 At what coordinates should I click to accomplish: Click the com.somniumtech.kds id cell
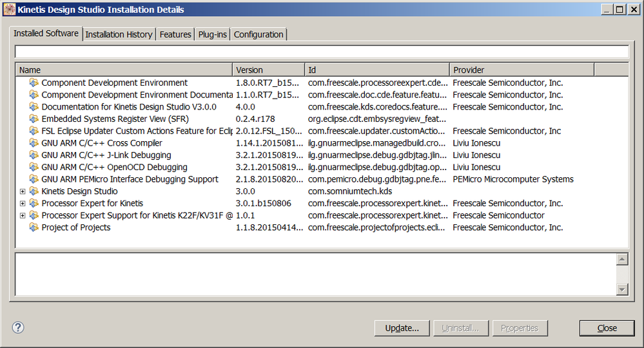(x=350, y=191)
